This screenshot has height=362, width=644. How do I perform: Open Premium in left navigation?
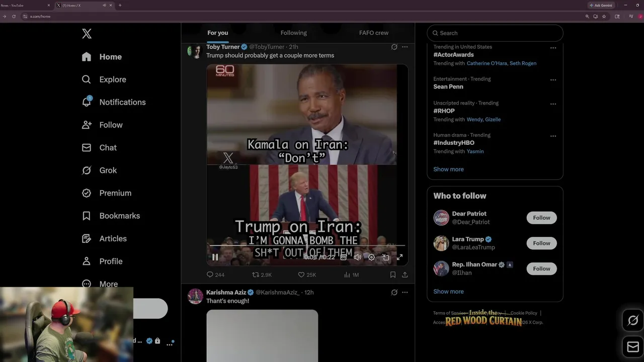pos(107,193)
